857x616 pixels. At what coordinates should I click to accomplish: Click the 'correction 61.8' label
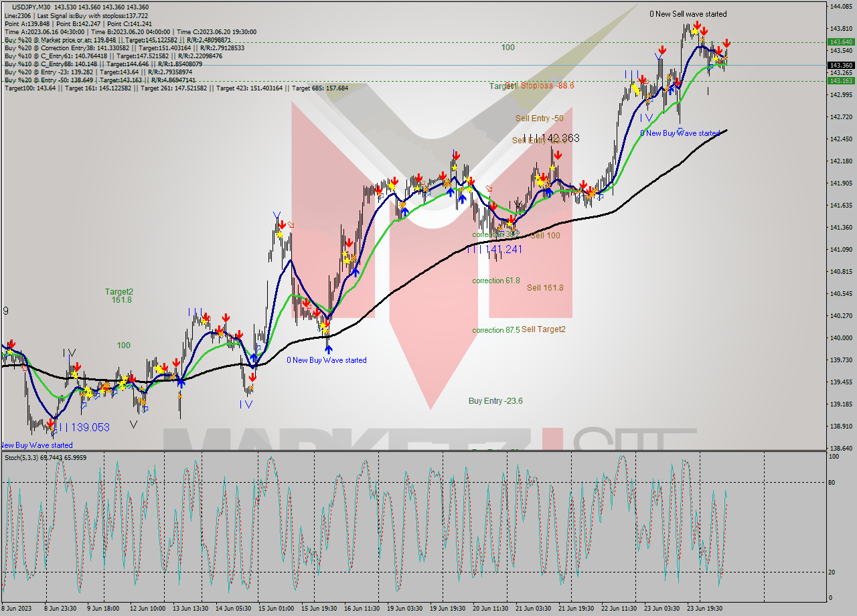496,281
